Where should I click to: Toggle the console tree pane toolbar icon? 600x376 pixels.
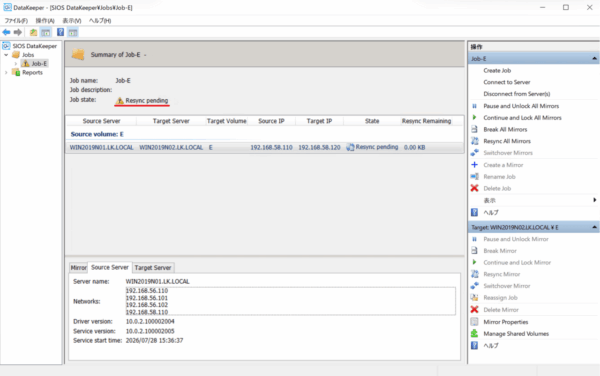pyautogui.click(x=46, y=33)
